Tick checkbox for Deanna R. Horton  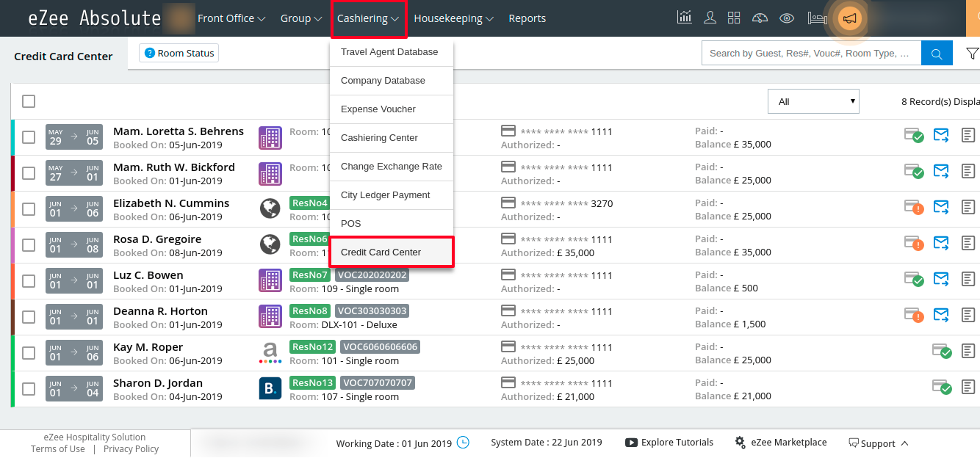[29, 317]
